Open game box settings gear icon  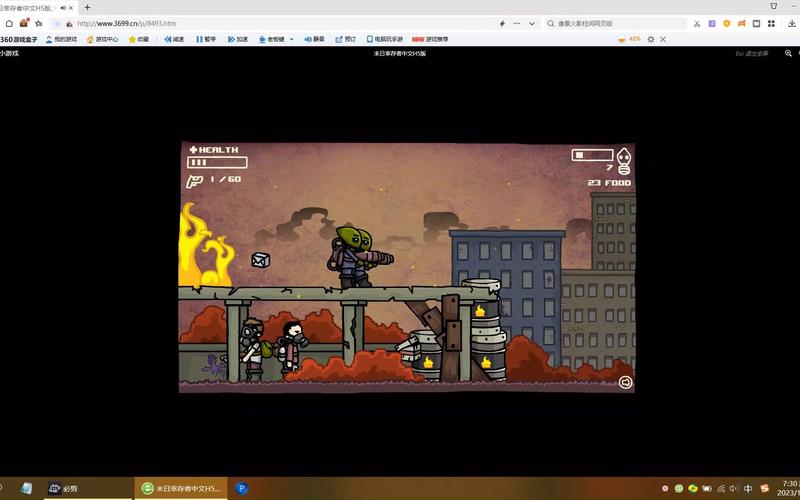tap(651, 39)
